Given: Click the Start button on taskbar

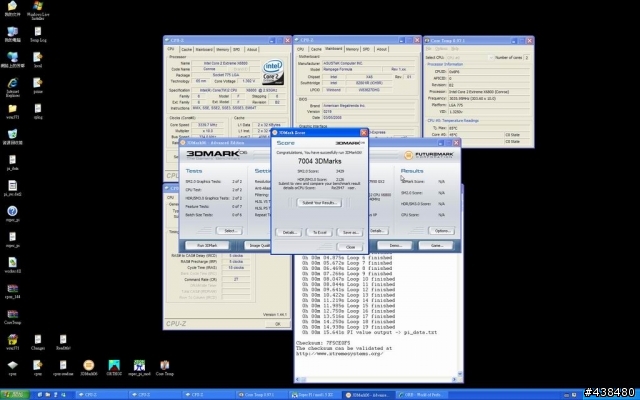Looking at the screenshot, I should 15,395.
